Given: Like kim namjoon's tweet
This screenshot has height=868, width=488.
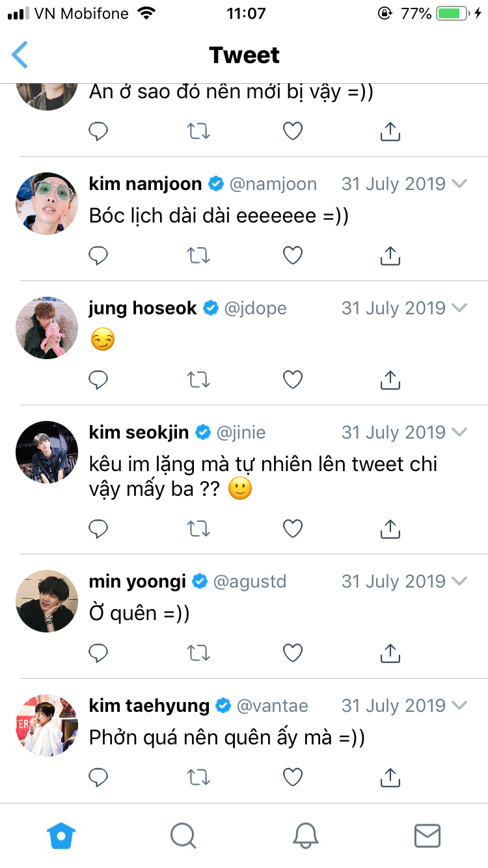Looking at the screenshot, I should point(293,256).
